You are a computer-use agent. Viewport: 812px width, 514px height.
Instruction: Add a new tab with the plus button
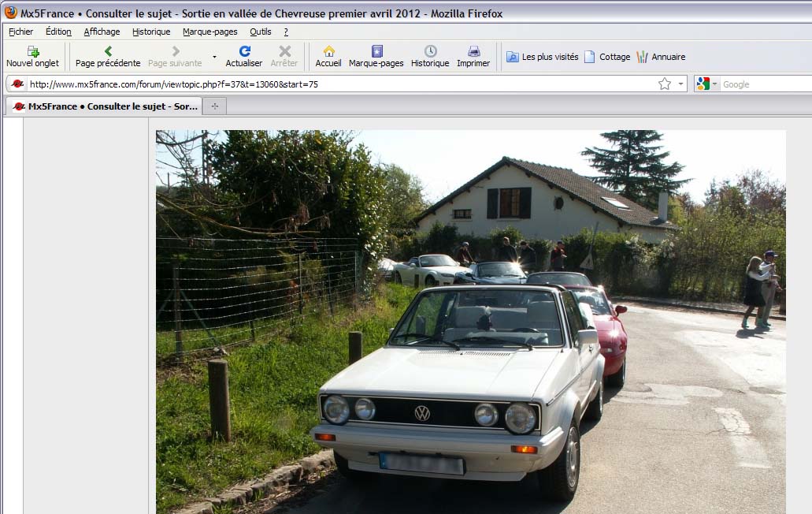[215, 106]
